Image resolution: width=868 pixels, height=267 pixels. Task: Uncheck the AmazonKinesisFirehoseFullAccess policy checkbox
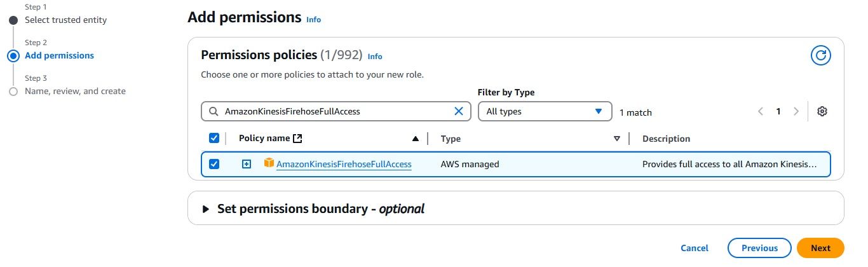click(x=214, y=164)
